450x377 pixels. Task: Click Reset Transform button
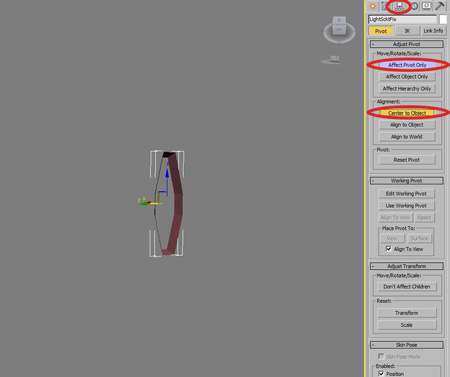[407, 313]
